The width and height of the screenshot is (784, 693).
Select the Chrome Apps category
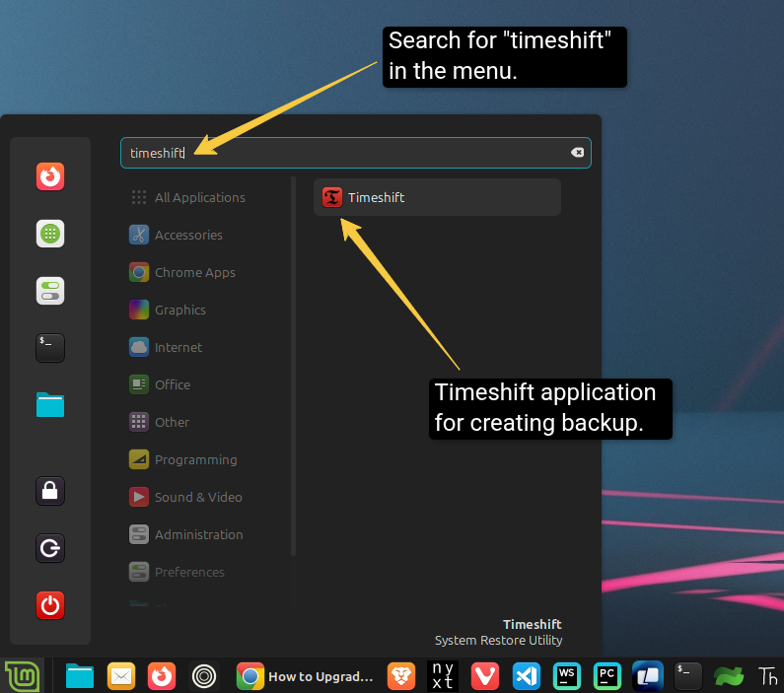point(182,272)
